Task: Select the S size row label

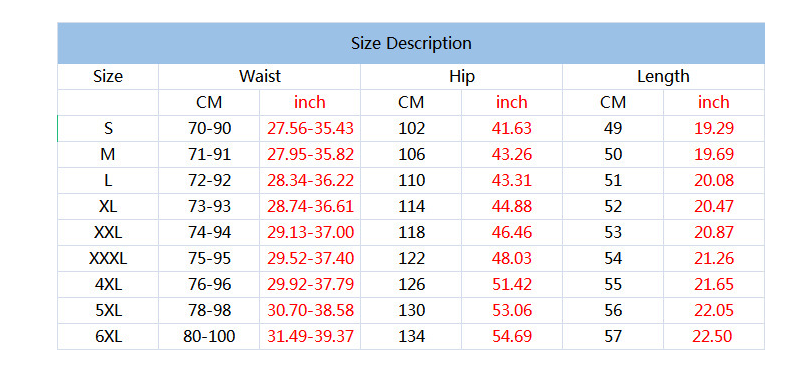Action: [x=108, y=129]
